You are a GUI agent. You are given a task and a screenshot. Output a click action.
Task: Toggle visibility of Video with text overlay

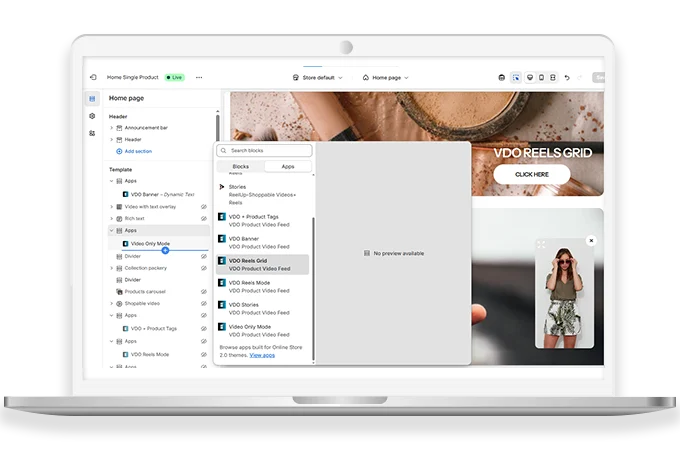(x=203, y=206)
